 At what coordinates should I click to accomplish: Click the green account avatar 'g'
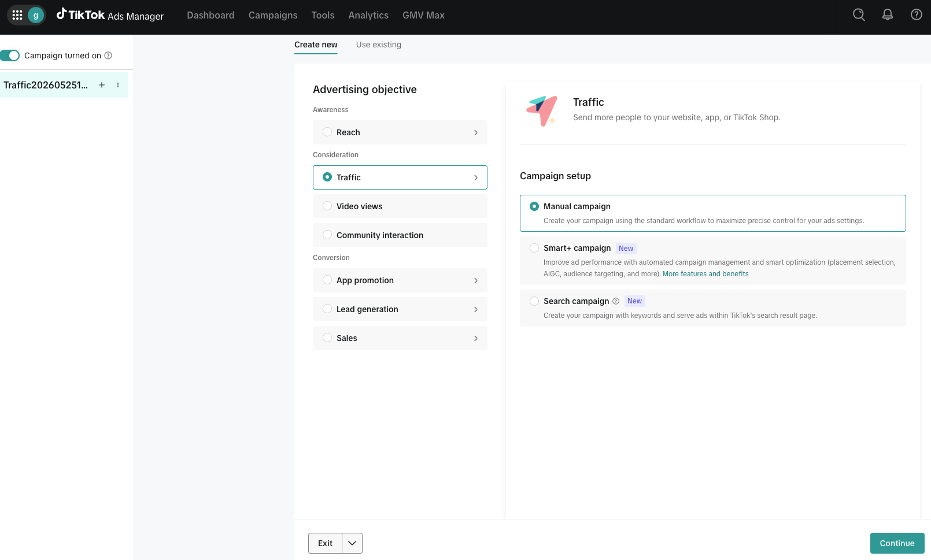click(36, 15)
